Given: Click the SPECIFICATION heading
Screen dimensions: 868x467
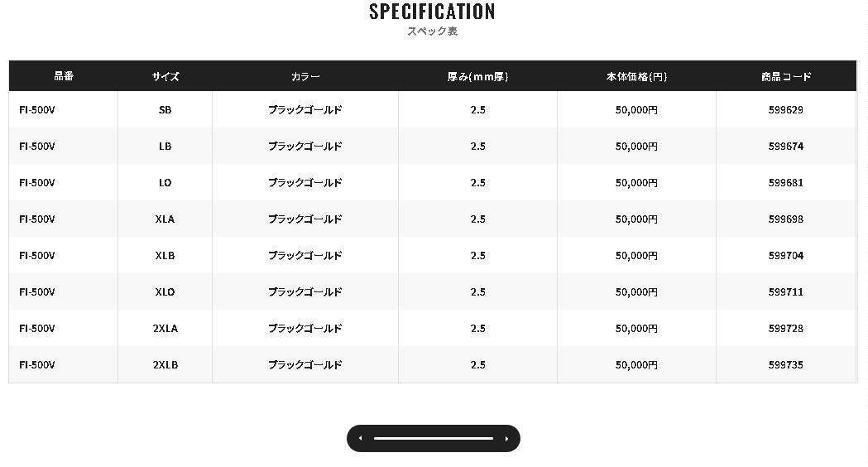Looking at the screenshot, I should (432, 12).
